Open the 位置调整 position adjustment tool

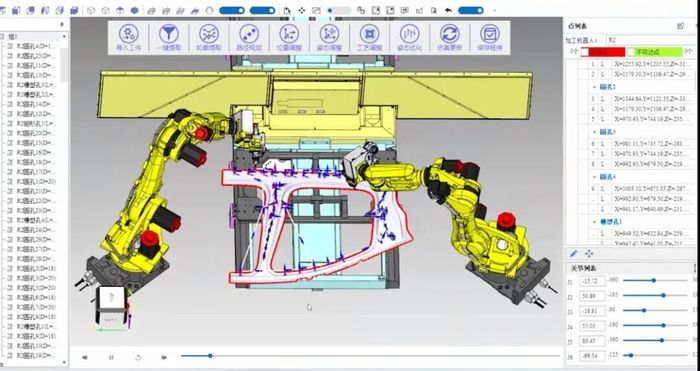coord(289,38)
